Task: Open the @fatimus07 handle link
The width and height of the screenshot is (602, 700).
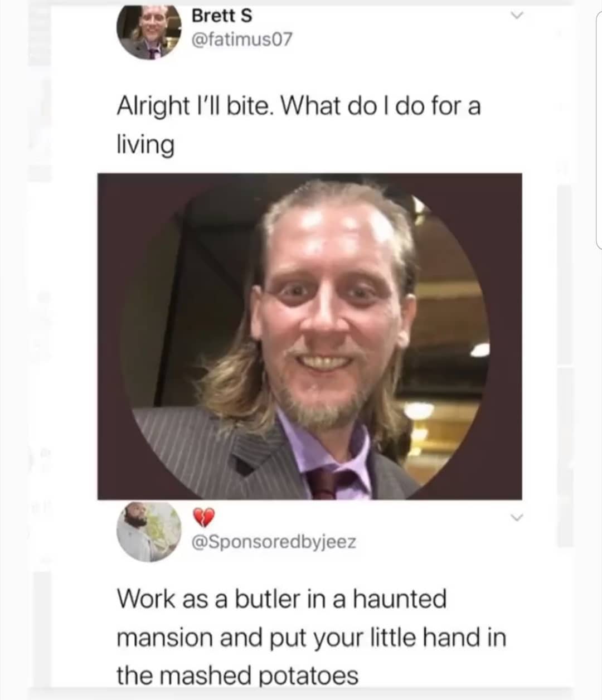Action: click(x=241, y=39)
